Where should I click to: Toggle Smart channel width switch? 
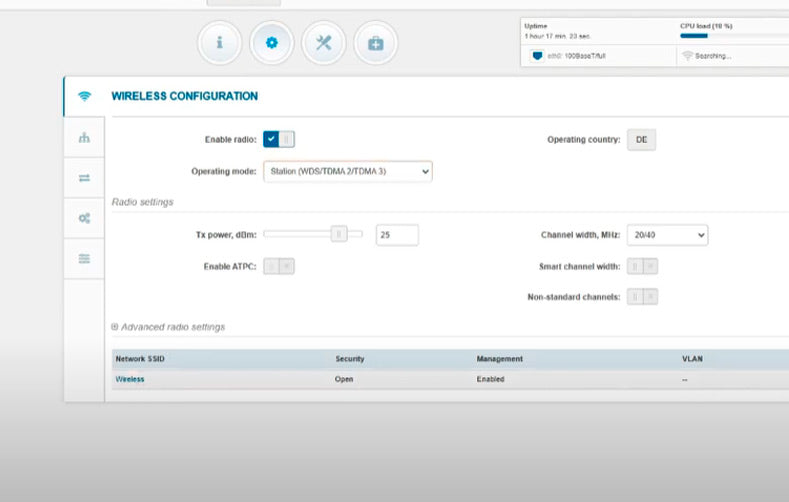pyautogui.click(x=642, y=266)
